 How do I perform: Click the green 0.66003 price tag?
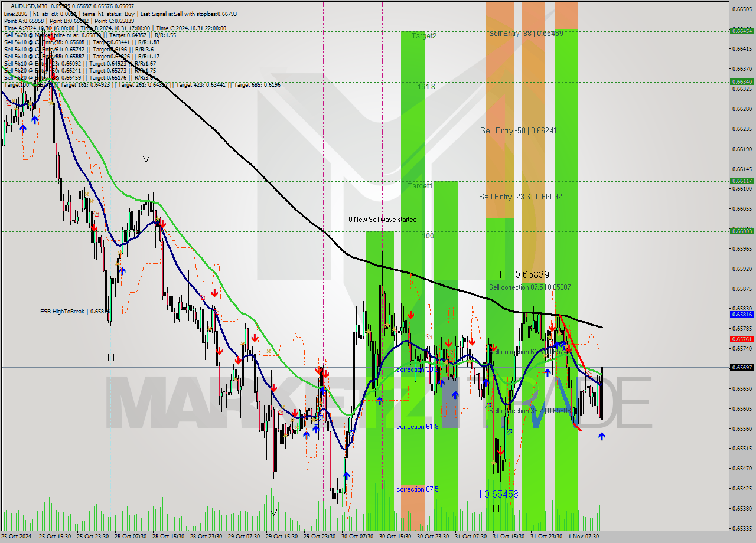(742, 231)
